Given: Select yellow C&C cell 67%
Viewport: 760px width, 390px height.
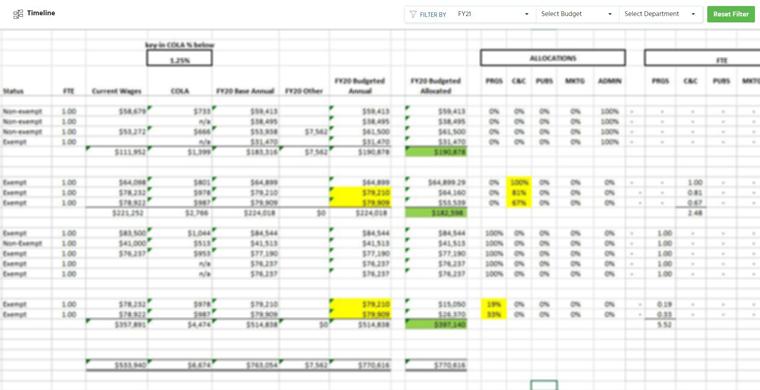Looking at the screenshot, I should pos(519,203).
